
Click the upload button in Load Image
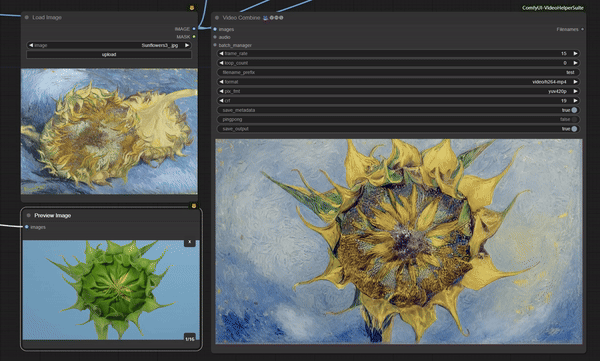(109, 54)
